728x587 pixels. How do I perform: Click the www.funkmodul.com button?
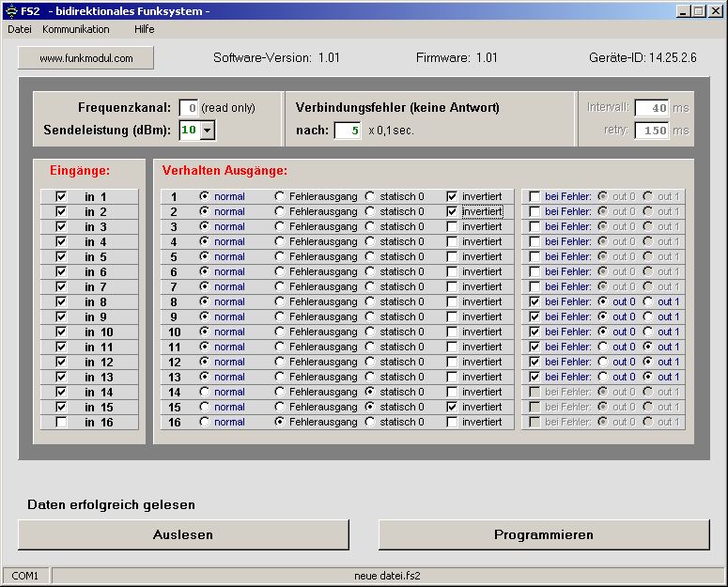point(85,58)
